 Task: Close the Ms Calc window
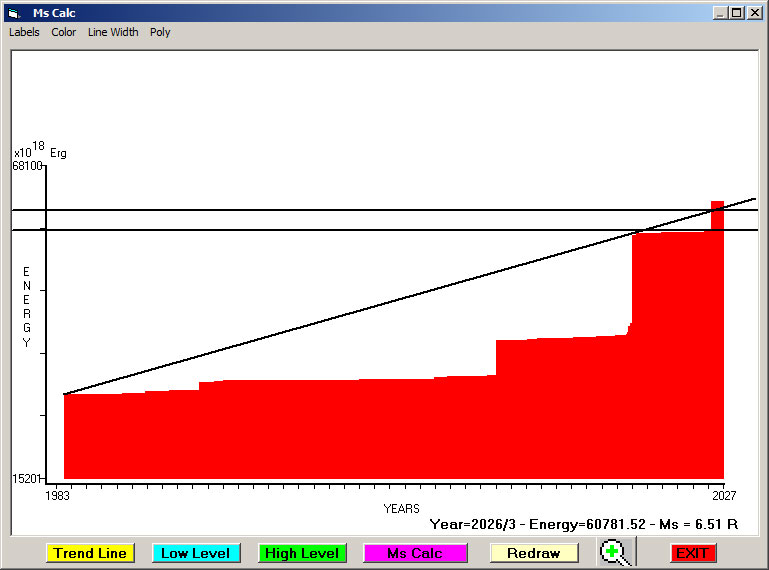coord(754,13)
